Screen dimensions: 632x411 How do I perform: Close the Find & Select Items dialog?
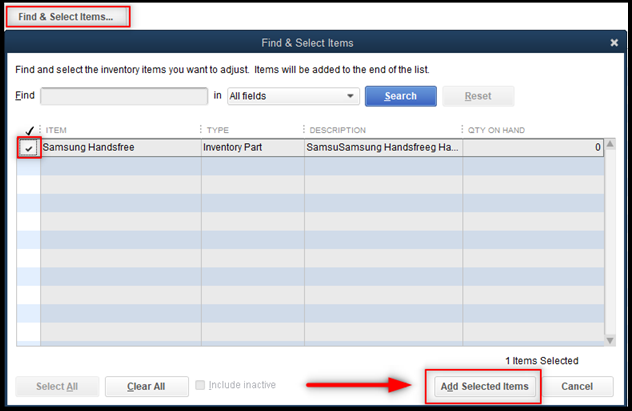(x=614, y=43)
